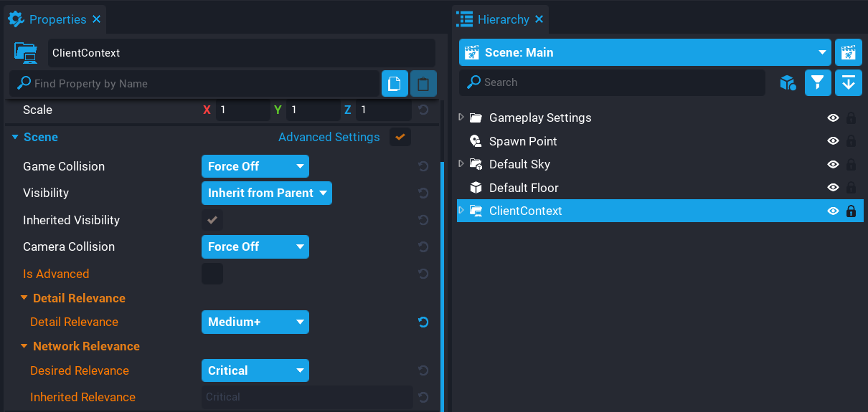868x412 pixels.
Task: Reset Detail Relevance with blue revert icon
Action: [423, 322]
